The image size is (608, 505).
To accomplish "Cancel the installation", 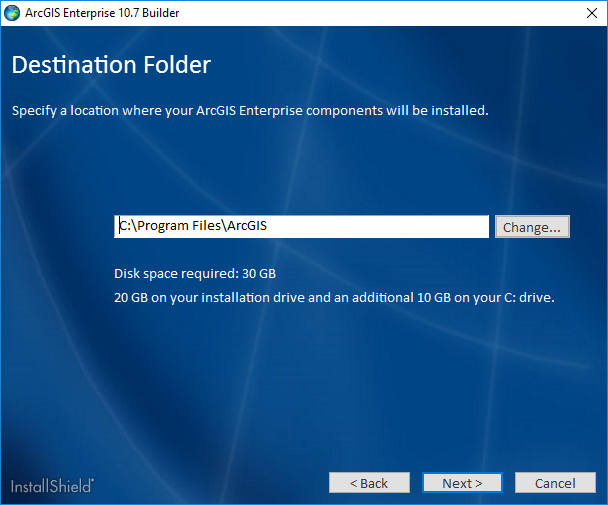I will 555,483.
